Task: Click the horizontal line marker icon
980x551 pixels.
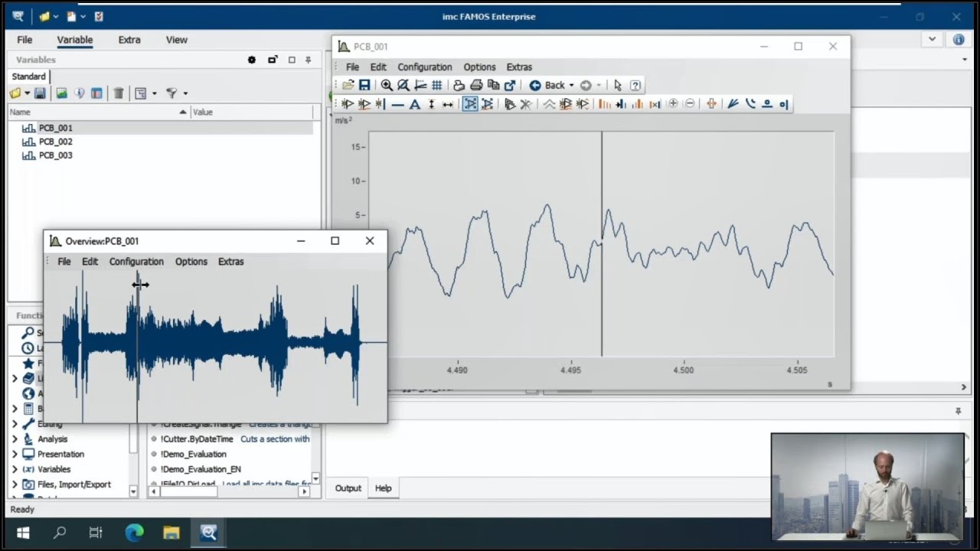Action: pos(397,104)
